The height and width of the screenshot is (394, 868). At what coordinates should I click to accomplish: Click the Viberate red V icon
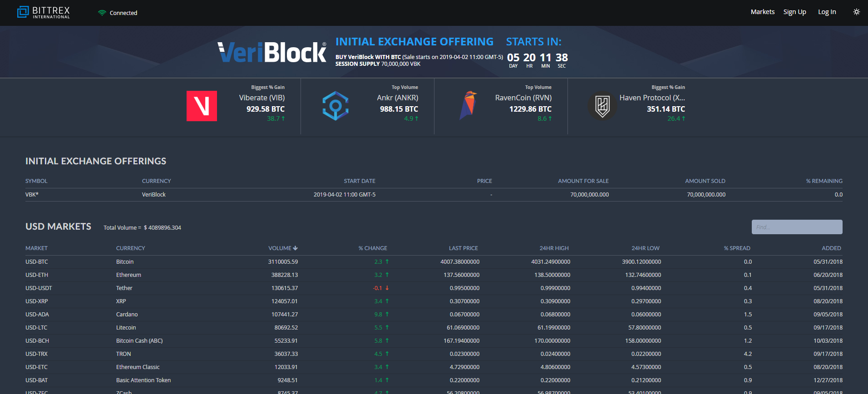202,106
